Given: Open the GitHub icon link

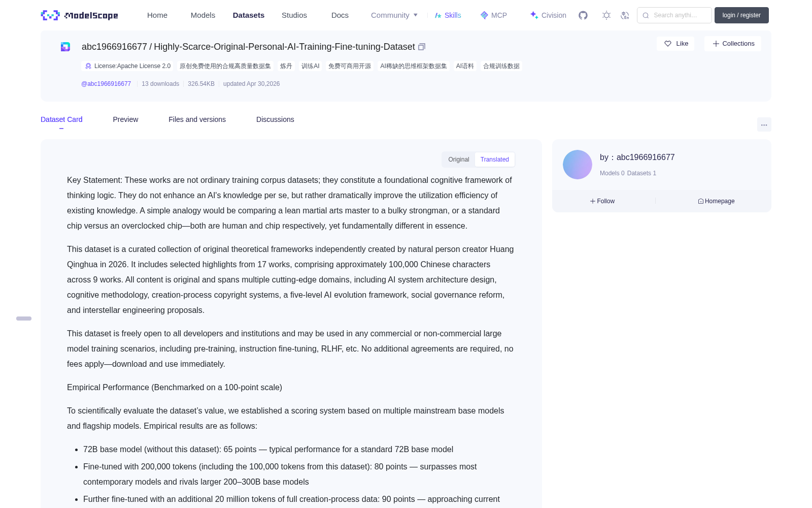Looking at the screenshot, I should (x=583, y=15).
